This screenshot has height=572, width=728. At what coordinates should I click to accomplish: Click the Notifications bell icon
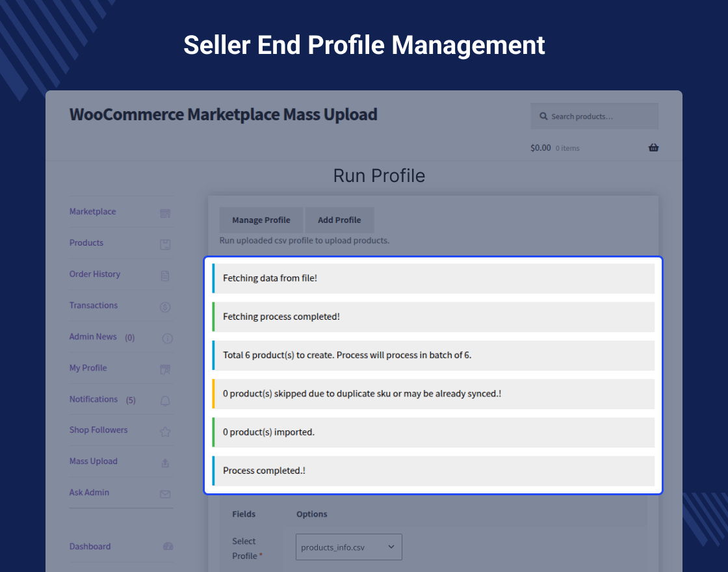pos(165,401)
